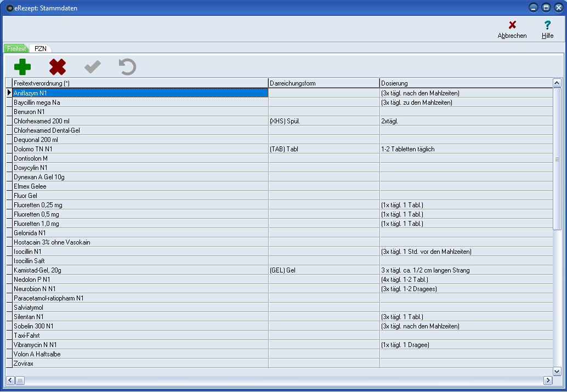The image size is (567, 392).
Task: Click the 2xtägl. Dosierung cell
Action: tap(466, 121)
